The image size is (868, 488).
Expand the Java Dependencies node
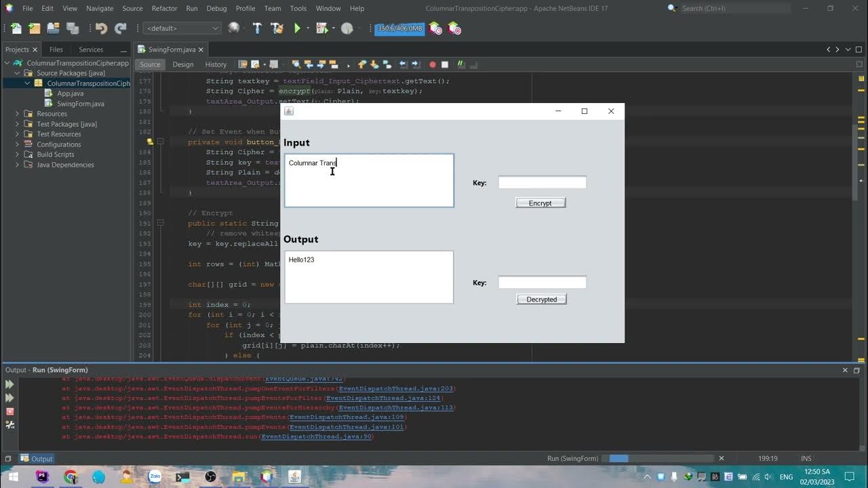tap(17, 165)
